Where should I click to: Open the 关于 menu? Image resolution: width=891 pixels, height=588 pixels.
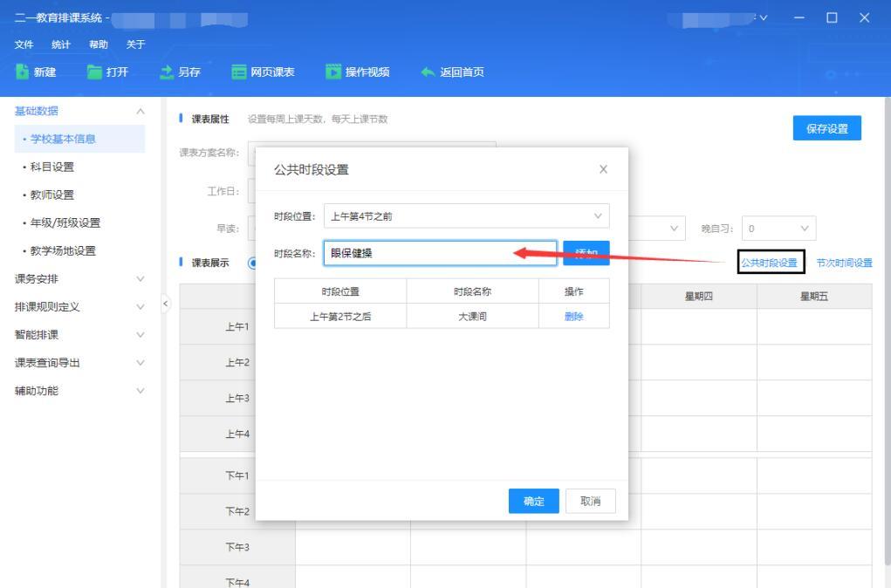135,44
